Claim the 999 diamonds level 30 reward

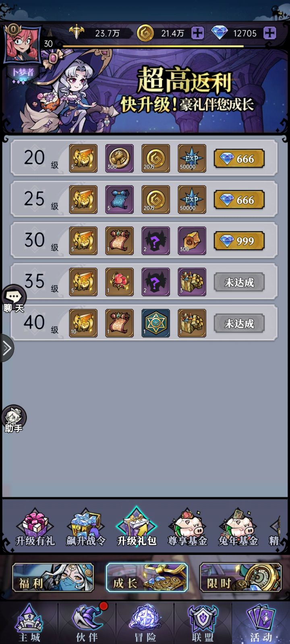point(239,241)
